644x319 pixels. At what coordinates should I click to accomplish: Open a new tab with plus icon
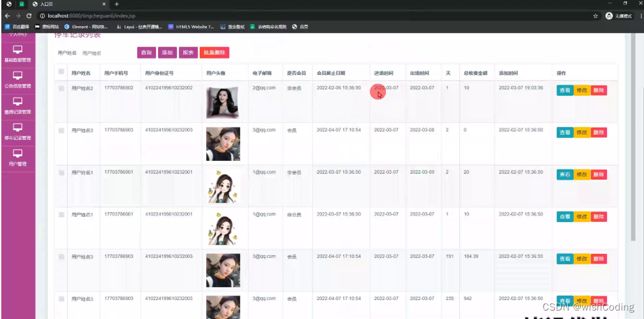click(x=116, y=4)
